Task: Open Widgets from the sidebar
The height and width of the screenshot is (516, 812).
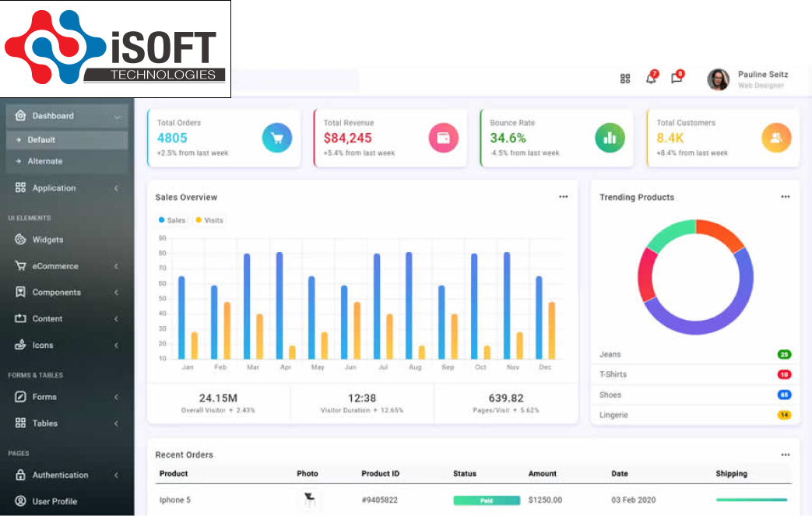Action: tap(47, 240)
